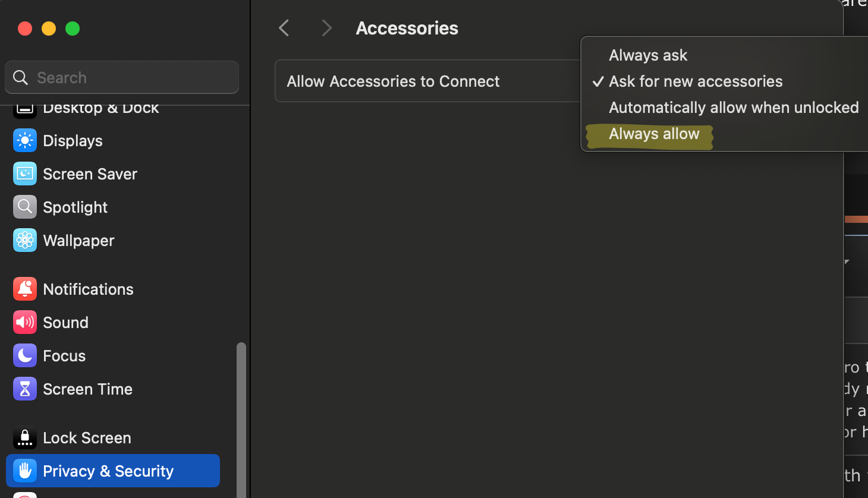This screenshot has height=498, width=868.
Task: Click the Screen Time hourglass icon
Action: coord(25,389)
